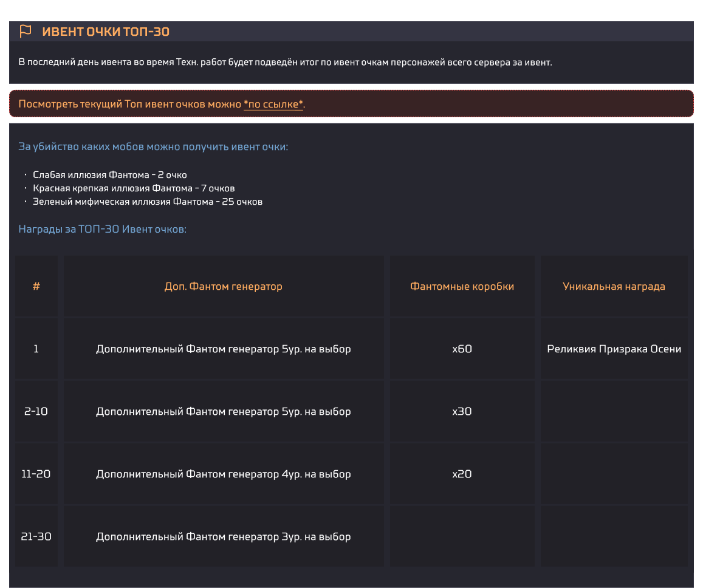Select the 'Красная крепкая иллюзия Фантома' list item
The image size is (703, 588).
[x=134, y=188]
